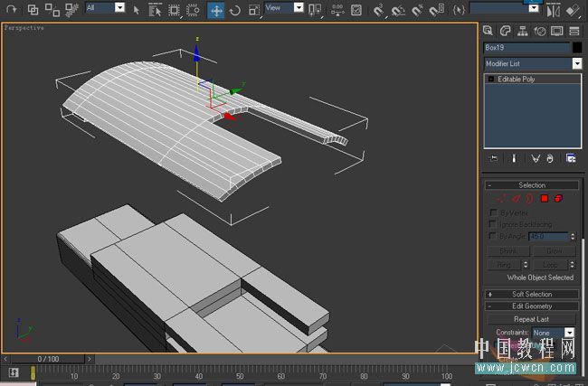588x386 pixels.
Task: Toggle the Angle Snap magnet
Action: 398,10
